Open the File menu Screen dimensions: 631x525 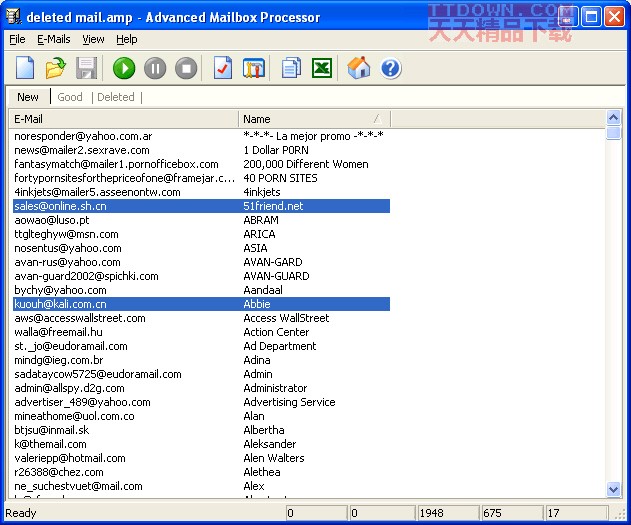(x=17, y=39)
